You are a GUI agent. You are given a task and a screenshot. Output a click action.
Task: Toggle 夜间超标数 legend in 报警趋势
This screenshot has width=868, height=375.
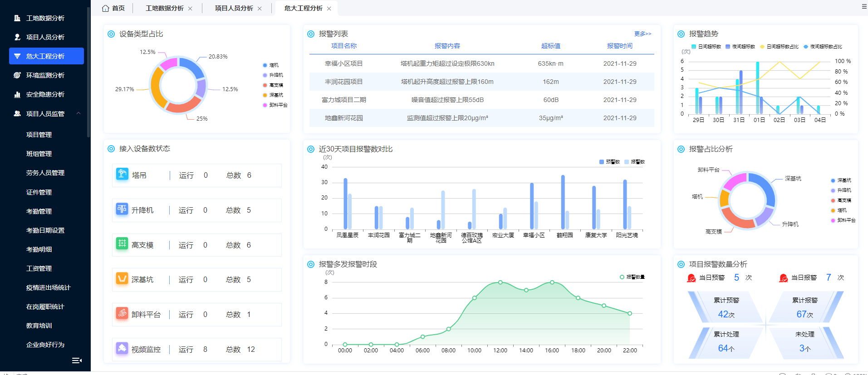click(740, 47)
